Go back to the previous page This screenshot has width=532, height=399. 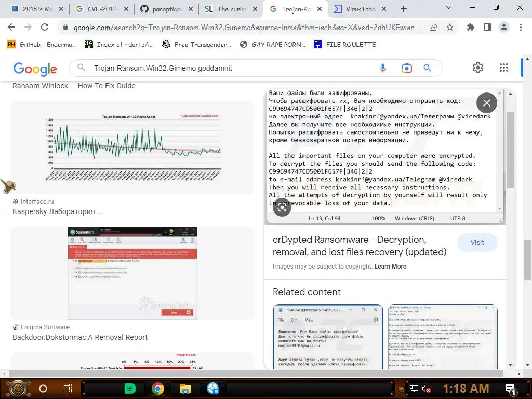point(11,27)
